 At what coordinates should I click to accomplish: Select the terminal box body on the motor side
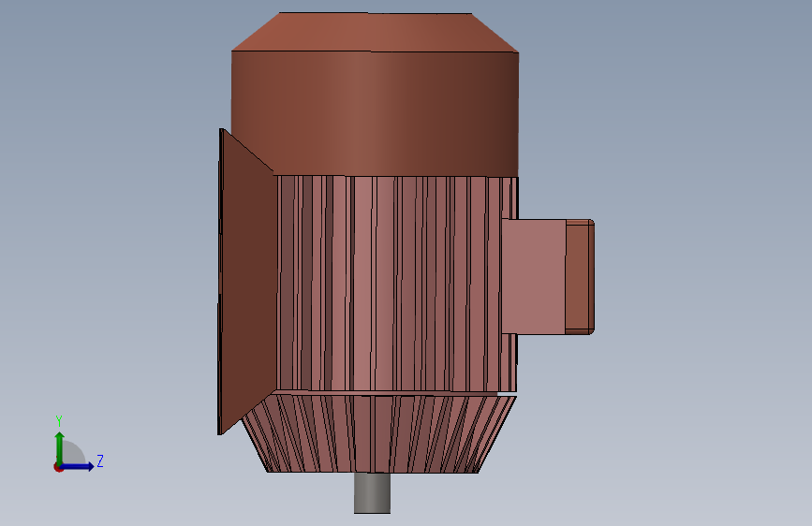click(x=533, y=276)
